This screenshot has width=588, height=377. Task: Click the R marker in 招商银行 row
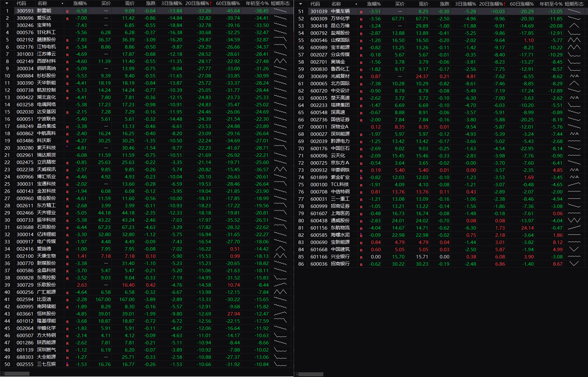click(361, 265)
